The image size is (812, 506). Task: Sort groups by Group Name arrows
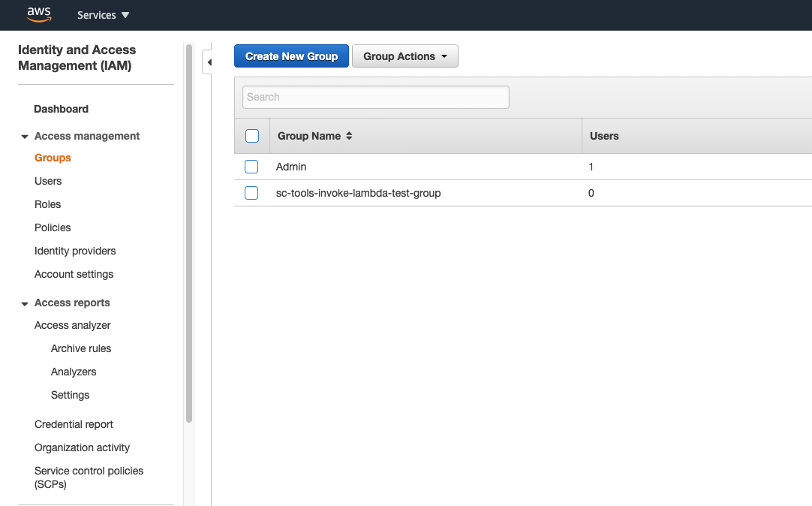[349, 136]
